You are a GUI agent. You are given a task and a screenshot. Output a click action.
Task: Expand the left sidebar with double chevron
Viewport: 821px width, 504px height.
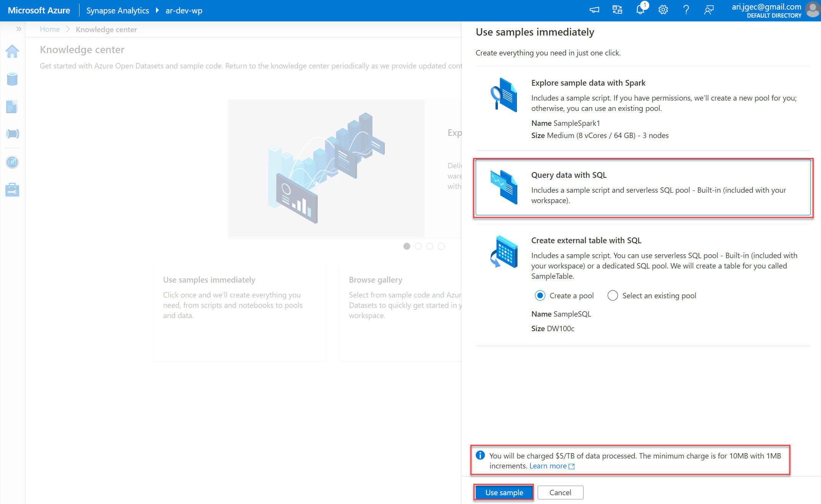[18, 29]
